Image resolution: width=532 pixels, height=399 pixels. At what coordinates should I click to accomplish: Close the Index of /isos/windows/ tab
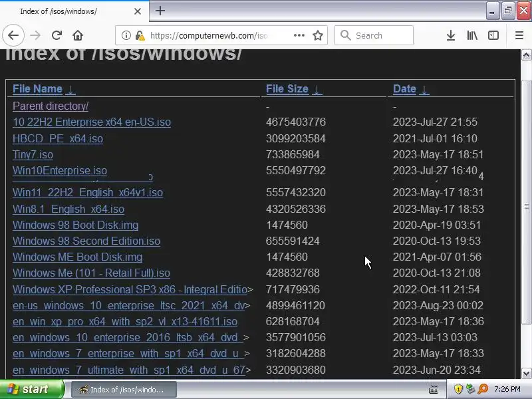tap(138, 11)
